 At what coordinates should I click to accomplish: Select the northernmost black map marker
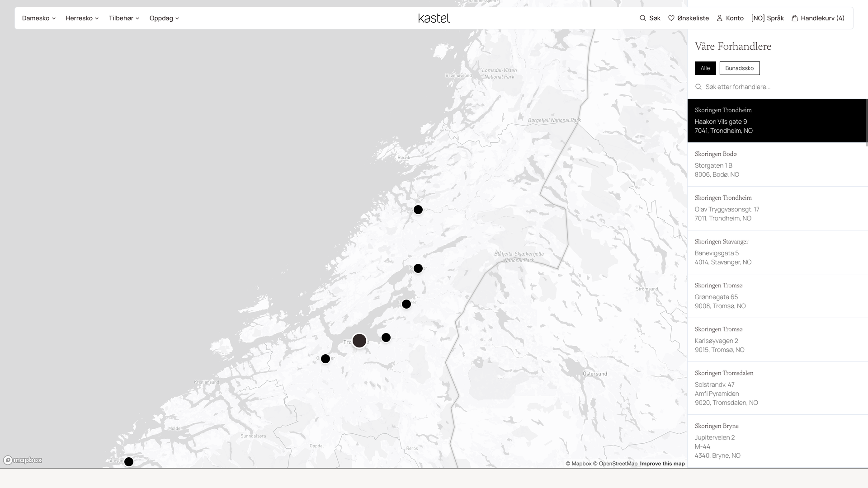418,210
